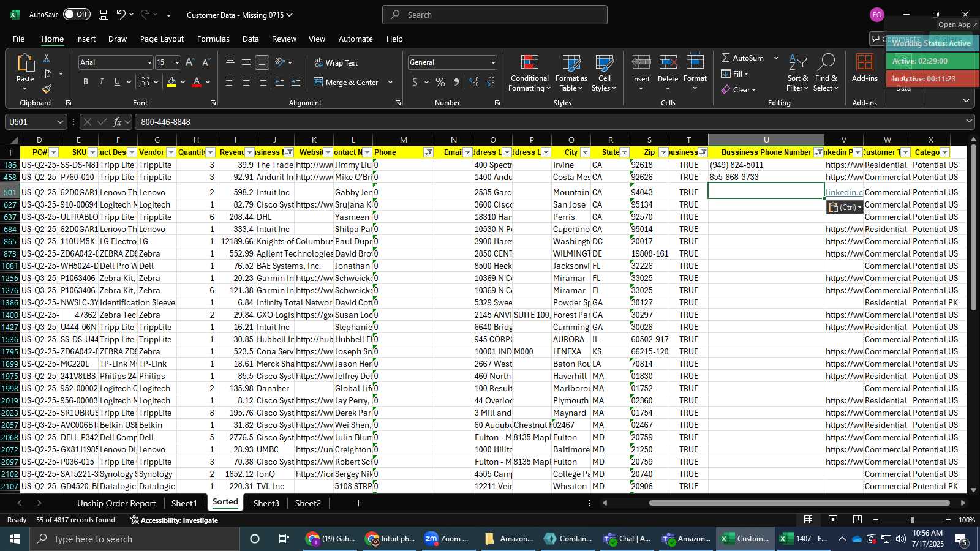Viewport: 980px width, 551px height.
Task: Open the Vendor column filter dropdown
Action: pyautogui.click(x=171, y=152)
